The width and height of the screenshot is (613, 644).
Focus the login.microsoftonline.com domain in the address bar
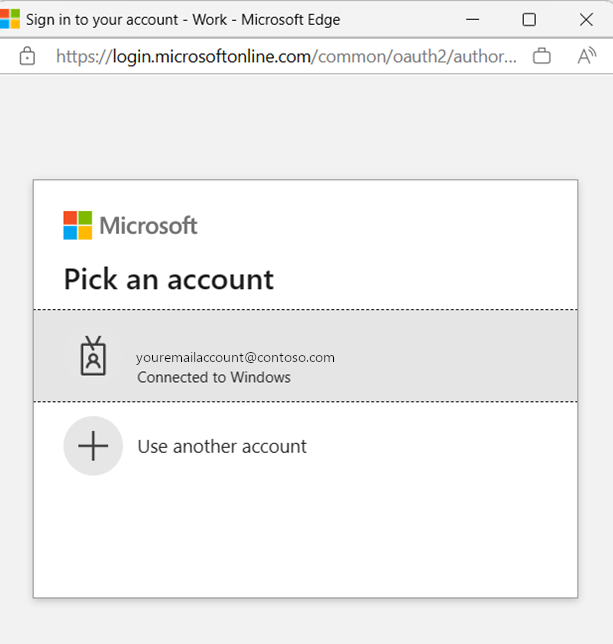pos(184,57)
